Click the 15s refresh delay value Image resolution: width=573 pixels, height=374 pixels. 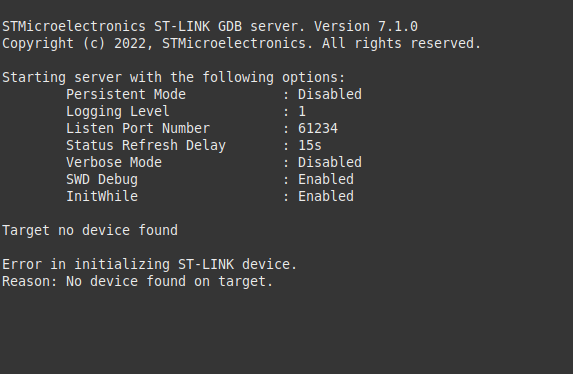pos(310,146)
